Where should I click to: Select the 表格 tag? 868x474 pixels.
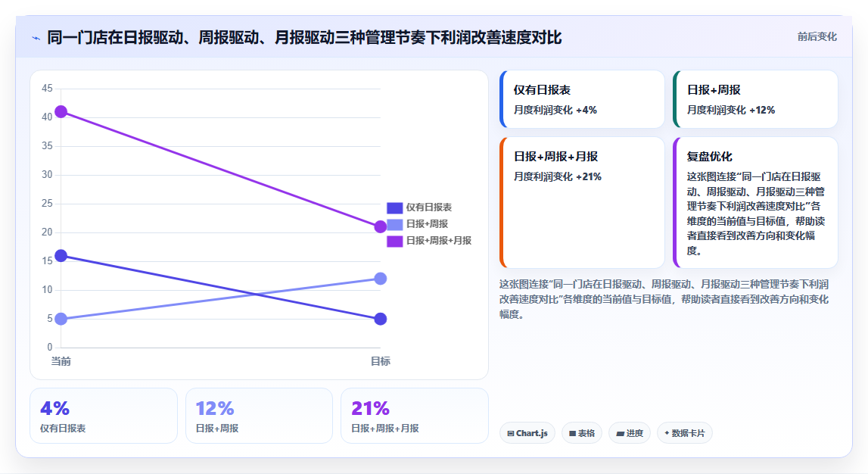(582, 433)
